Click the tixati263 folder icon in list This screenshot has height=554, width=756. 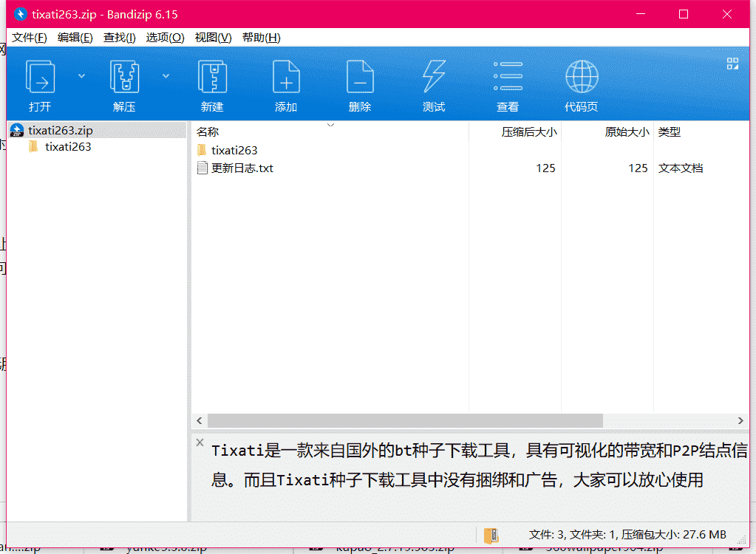202,150
